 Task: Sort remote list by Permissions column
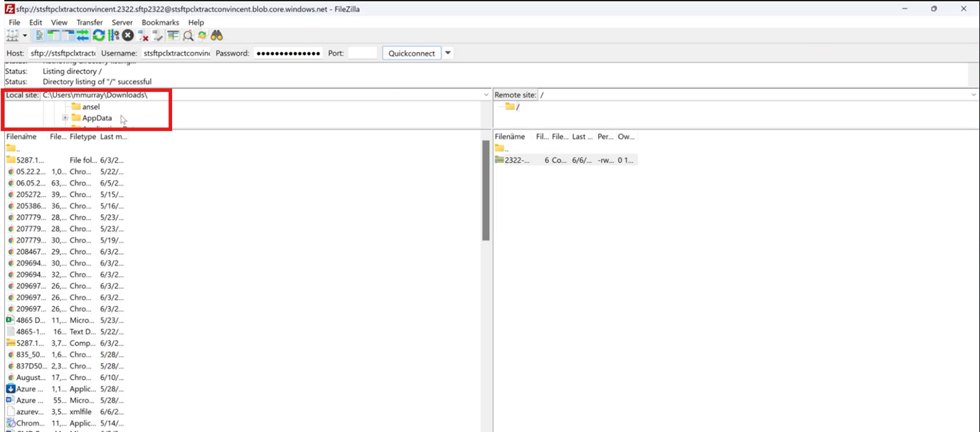pos(605,137)
